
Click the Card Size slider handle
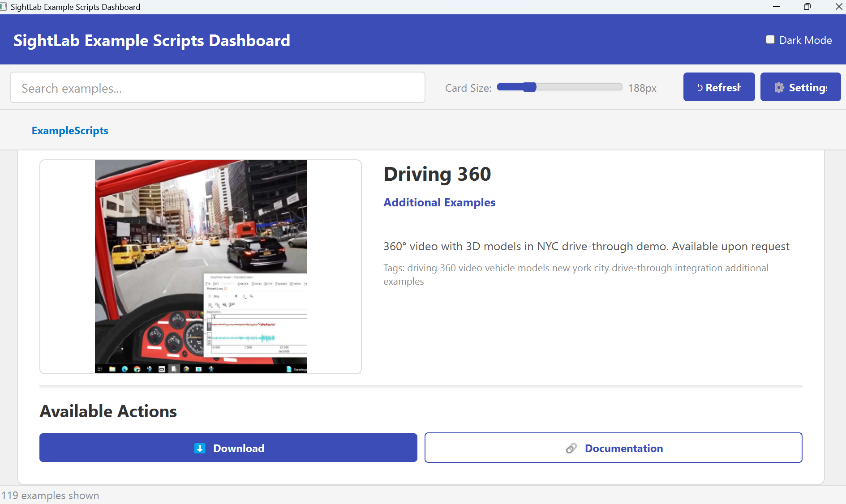[529, 87]
